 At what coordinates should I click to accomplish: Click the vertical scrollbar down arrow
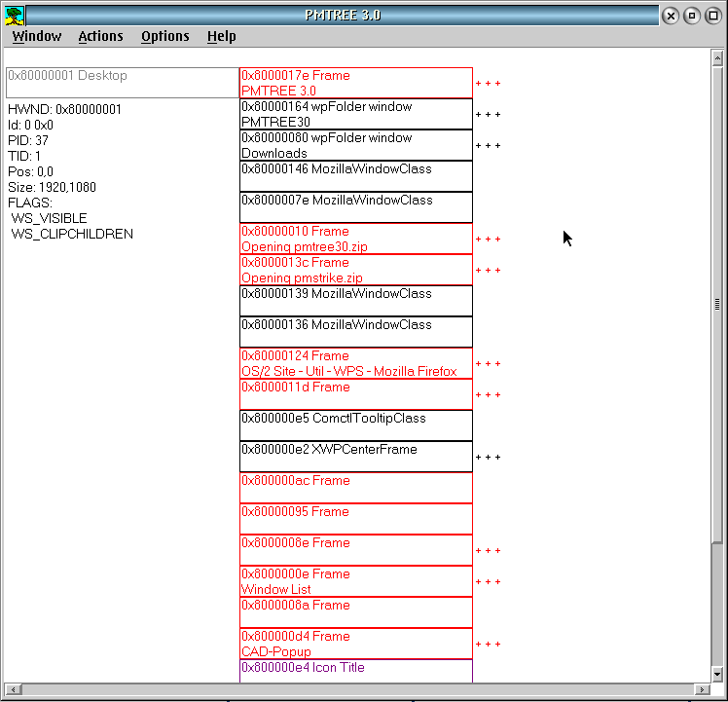(x=717, y=674)
